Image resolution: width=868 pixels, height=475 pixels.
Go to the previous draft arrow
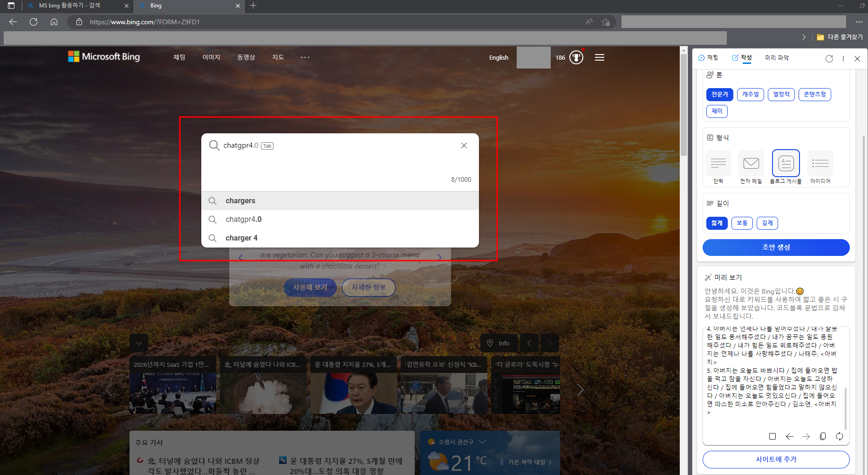point(789,436)
